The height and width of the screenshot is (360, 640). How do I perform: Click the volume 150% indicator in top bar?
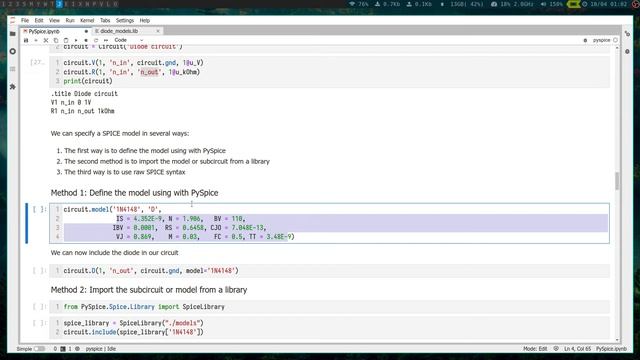[551, 4]
